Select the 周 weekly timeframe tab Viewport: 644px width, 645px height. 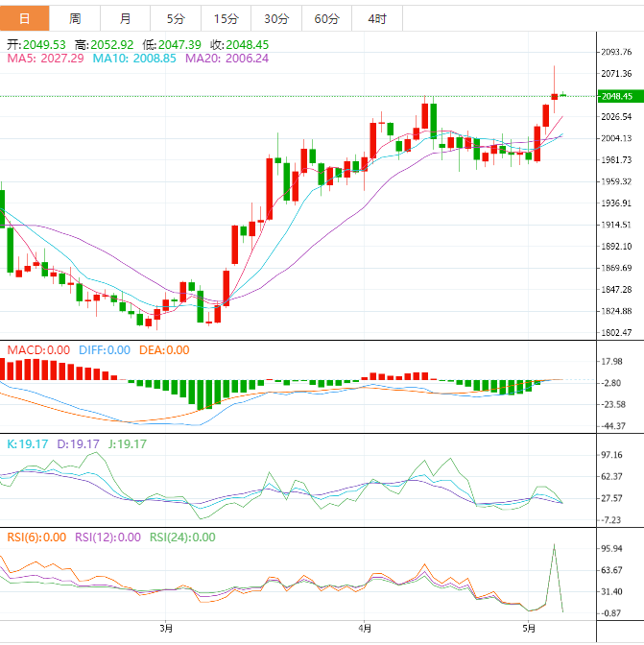(x=75, y=18)
